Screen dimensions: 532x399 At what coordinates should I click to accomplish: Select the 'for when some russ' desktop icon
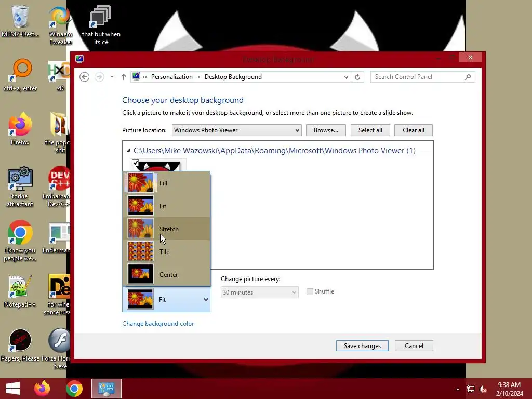click(58, 295)
